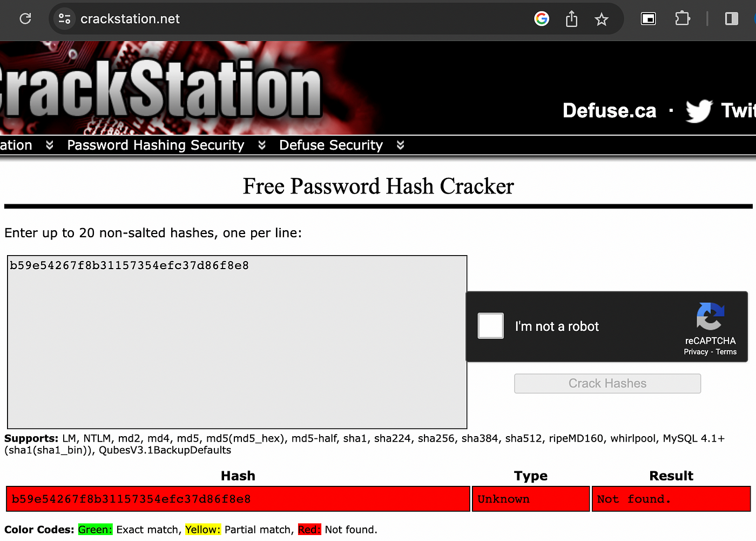Open the Defuse Security menu
Viewport: 756px width, 541px height.
pyautogui.click(x=331, y=145)
